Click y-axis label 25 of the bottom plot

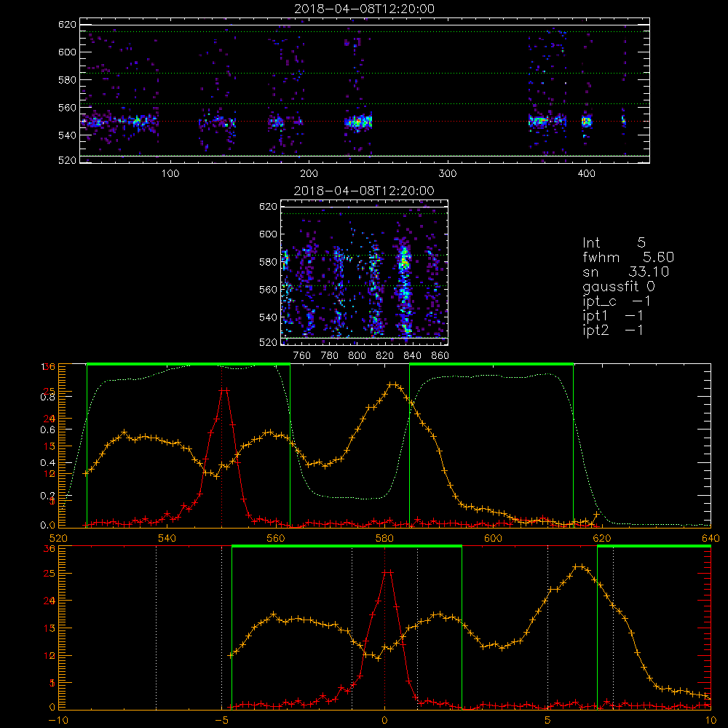50,574
